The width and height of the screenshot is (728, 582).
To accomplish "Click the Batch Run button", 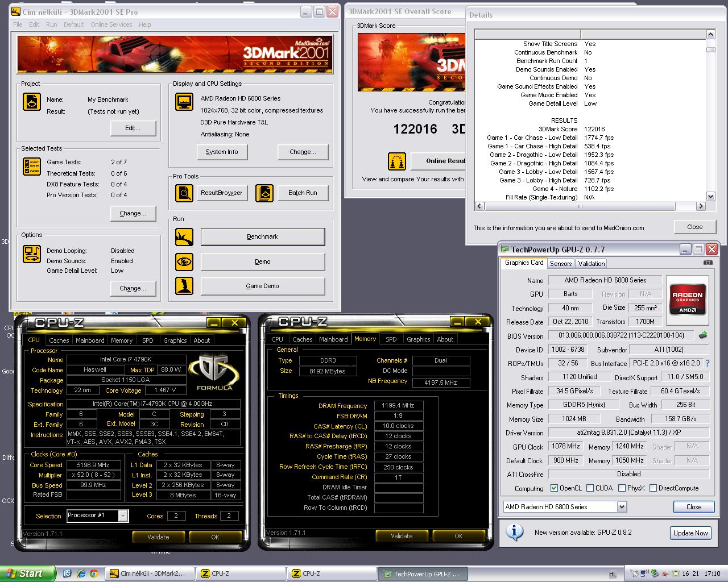I will pyautogui.click(x=303, y=193).
